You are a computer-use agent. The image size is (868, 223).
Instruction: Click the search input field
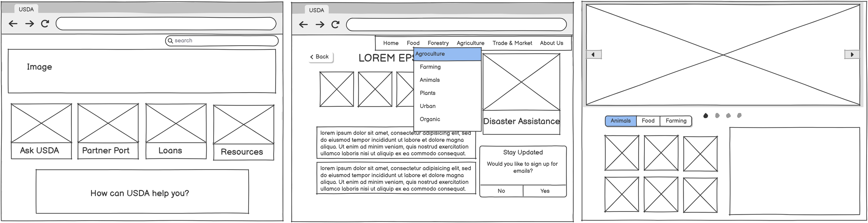222,41
